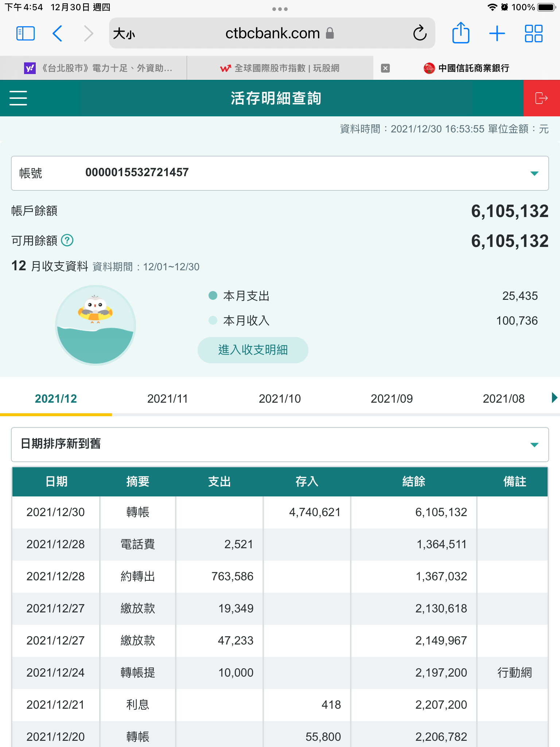Tap the ctbcbank.com address field
This screenshot has width=560, height=747.
click(272, 34)
